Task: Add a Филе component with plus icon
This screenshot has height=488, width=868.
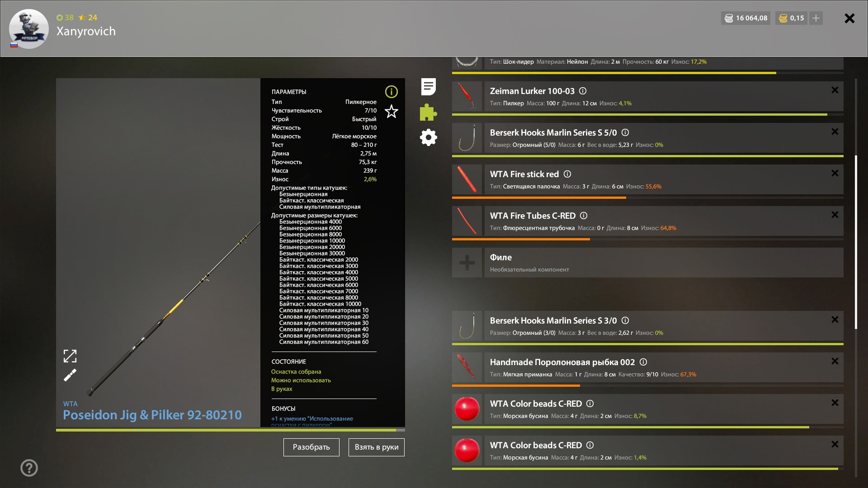Action: pos(467,263)
